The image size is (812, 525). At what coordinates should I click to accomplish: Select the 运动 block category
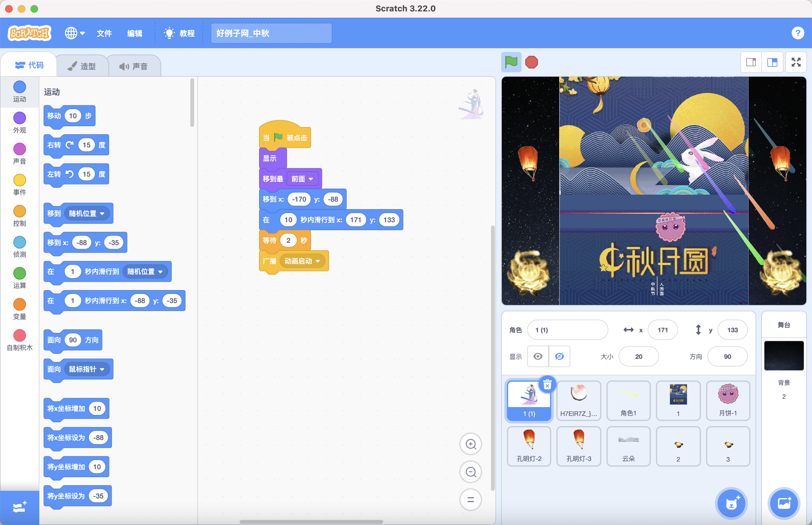[19, 91]
